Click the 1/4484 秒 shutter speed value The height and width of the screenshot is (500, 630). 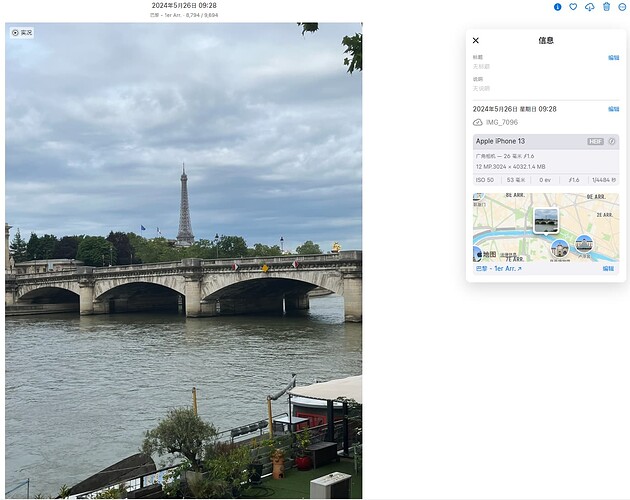(604, 180)
